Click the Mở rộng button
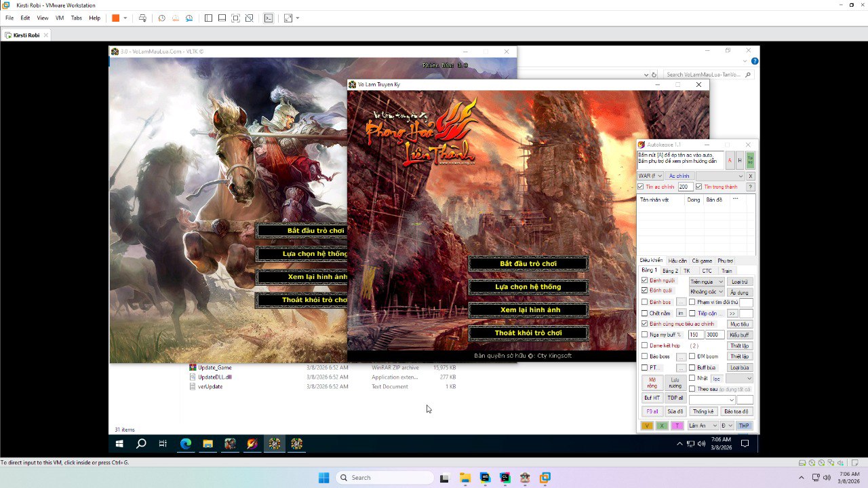The height and width of the screenshot is (488, 868). coord(652,382)
